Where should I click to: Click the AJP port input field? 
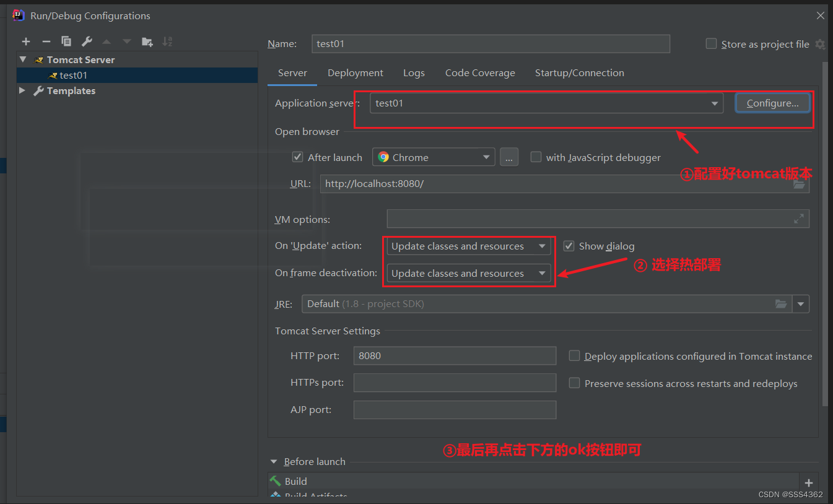455,410
